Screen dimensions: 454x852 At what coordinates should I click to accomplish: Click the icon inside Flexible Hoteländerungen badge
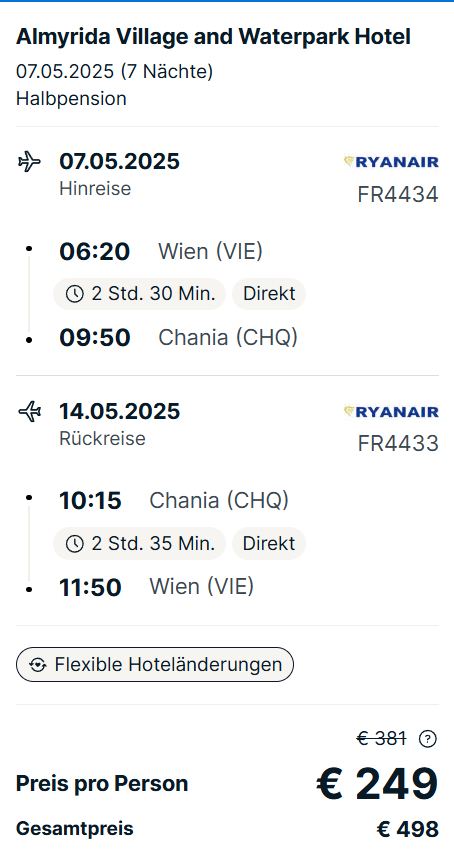coord(37,665)
